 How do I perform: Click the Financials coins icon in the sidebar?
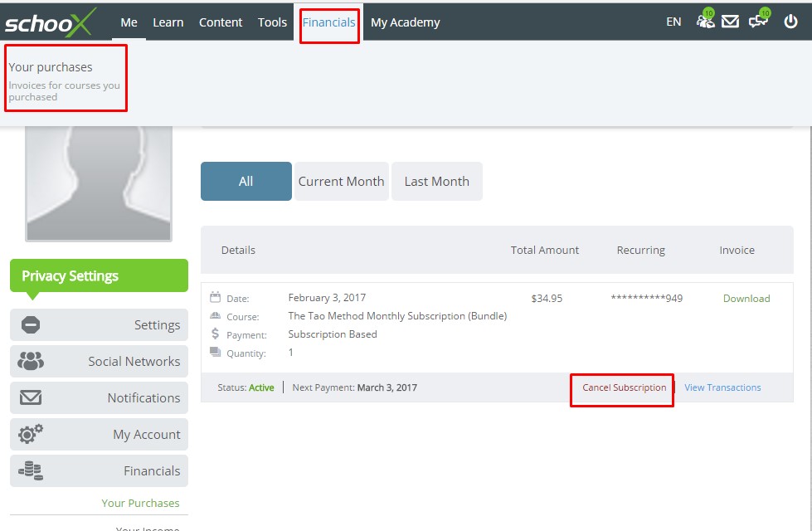(31, 470)
